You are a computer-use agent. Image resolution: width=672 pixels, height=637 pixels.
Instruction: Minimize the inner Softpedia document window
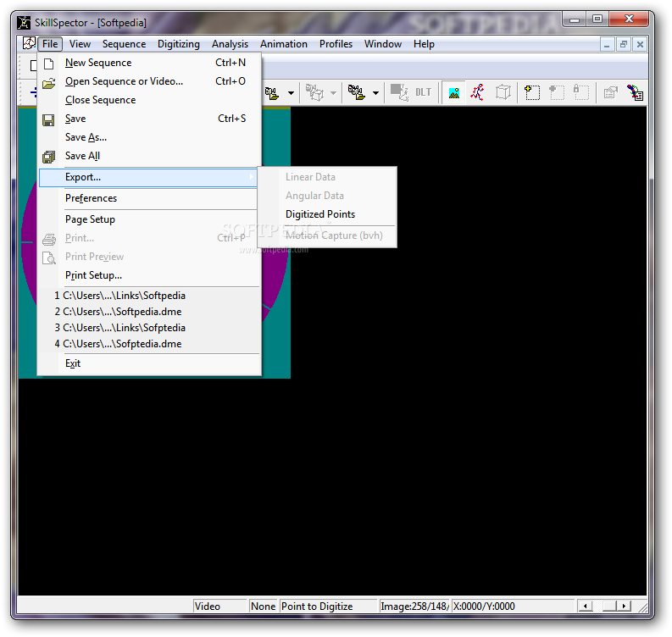coord(607,44)
